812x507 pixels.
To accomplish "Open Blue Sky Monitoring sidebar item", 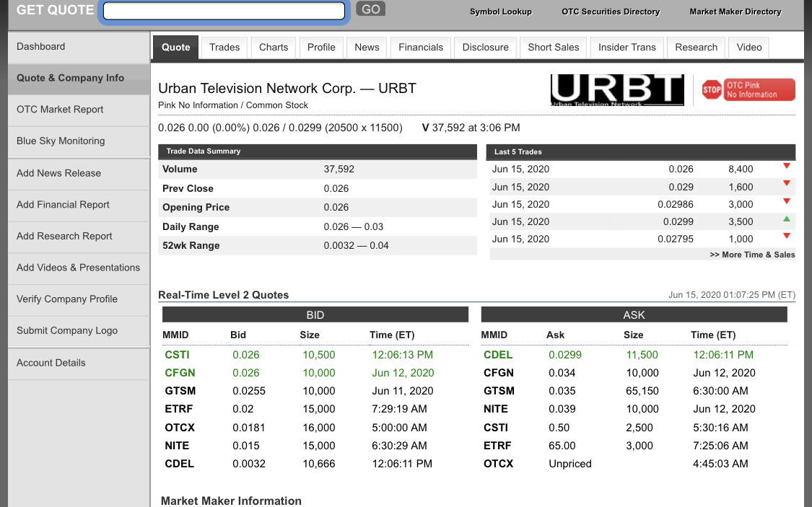I will [79, 142].
